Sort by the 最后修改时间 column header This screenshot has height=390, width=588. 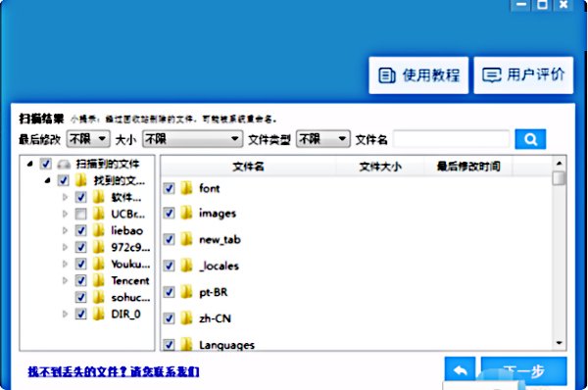468,167
